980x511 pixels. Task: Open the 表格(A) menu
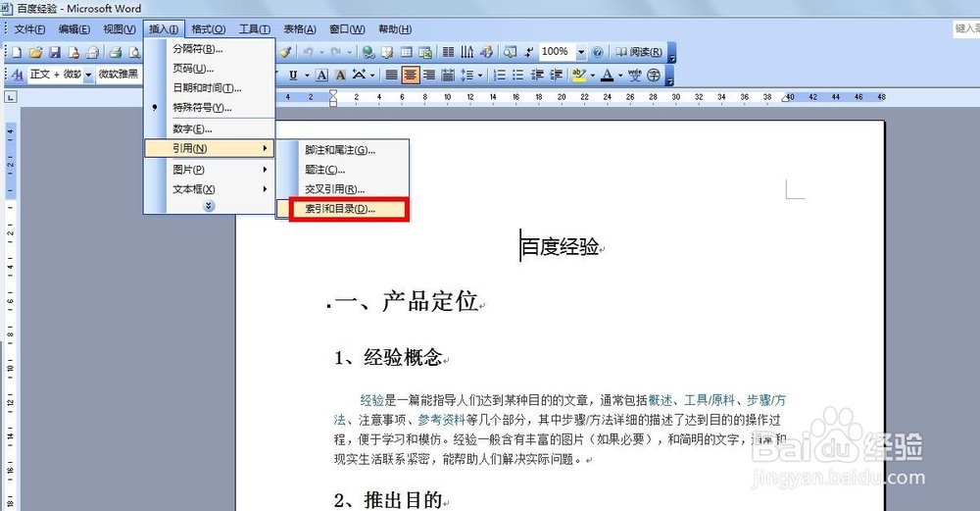pyautogui.click(x=299, y=29)
